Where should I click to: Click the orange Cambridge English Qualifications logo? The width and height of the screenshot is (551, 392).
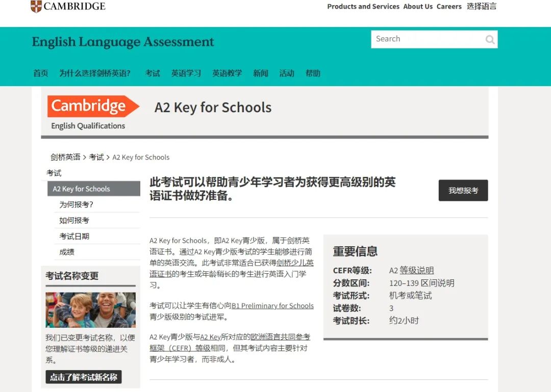point(93,113)
